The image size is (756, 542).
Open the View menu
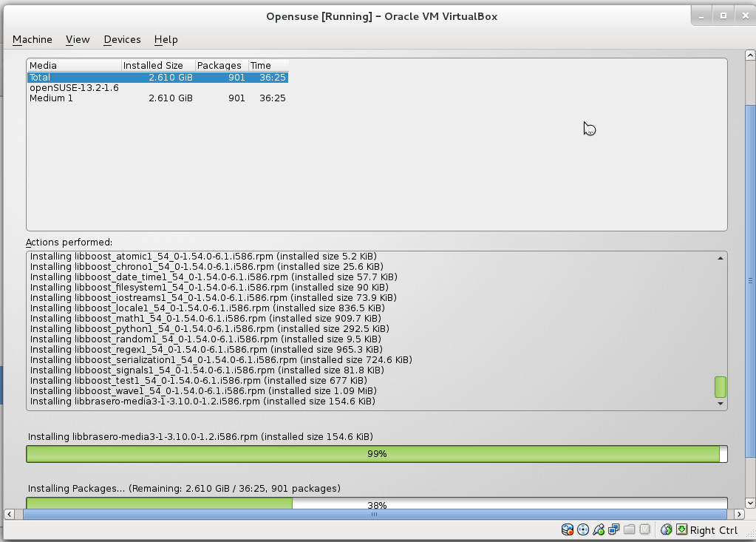coord(77,39)
